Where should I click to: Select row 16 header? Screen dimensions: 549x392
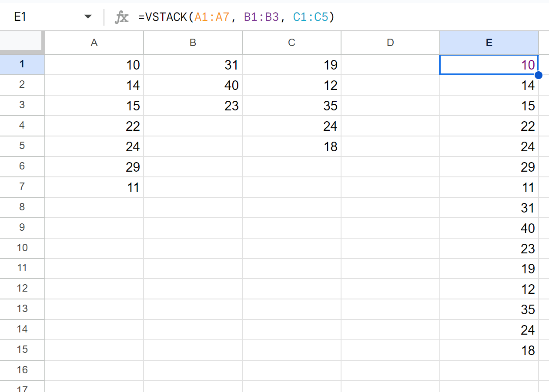point(22,370)
